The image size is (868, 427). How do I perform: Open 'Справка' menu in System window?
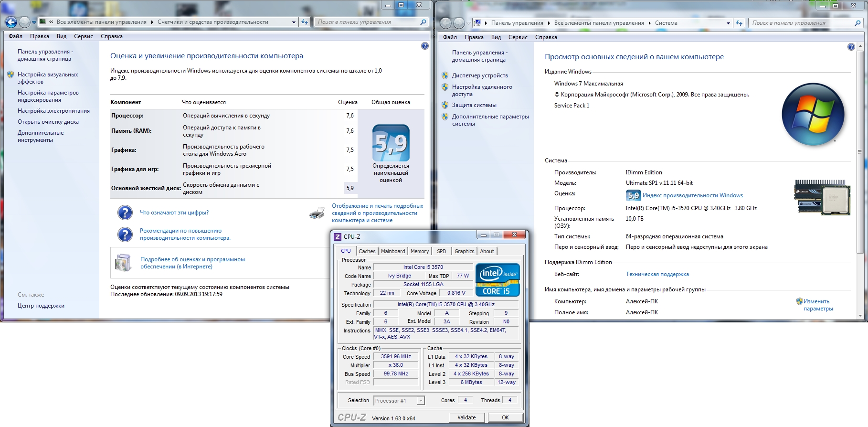(546, 37)
